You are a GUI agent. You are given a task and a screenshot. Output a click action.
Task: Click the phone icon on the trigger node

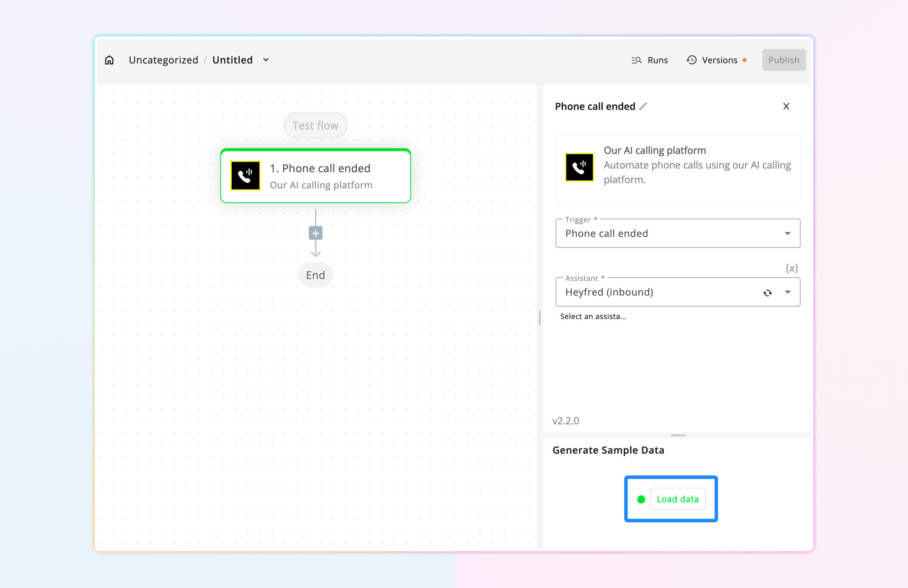(245, 176)
